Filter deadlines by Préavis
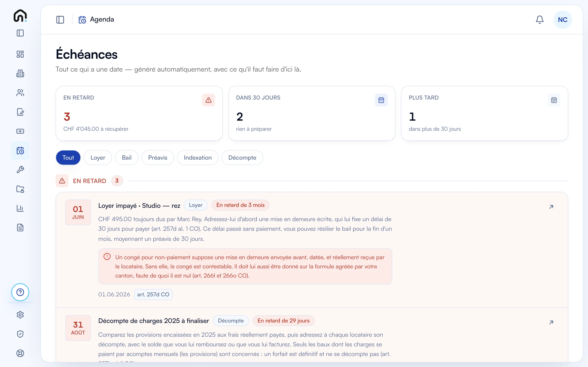The image size is (588, 367). (158, 158)
